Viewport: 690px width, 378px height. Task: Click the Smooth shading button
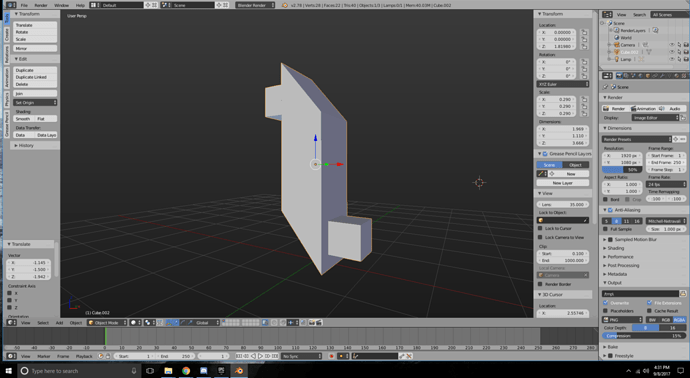(x=24, y=119)
